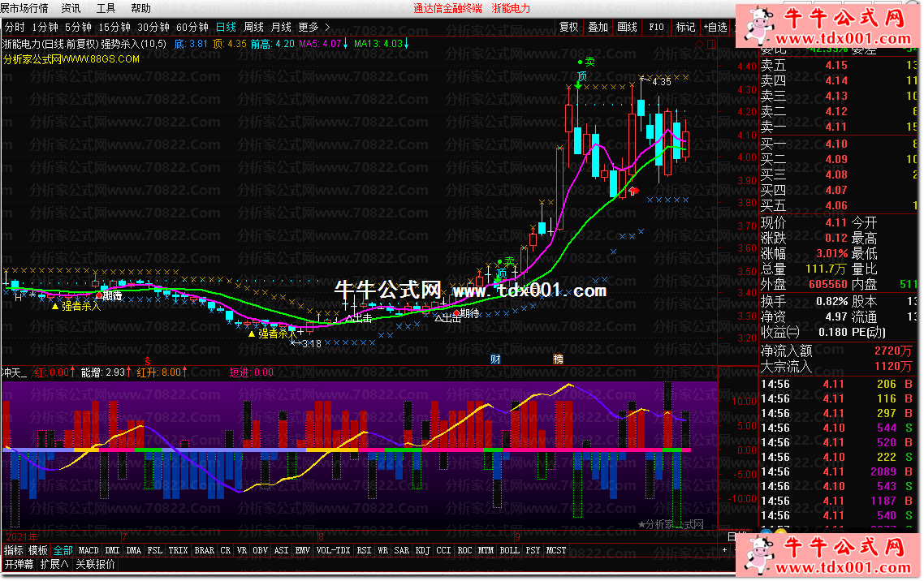Image resolution: width=924 pixels, height=581 pixels.
Task: Click the plus icon on indicator bar
Action: (x=725, y=550)
